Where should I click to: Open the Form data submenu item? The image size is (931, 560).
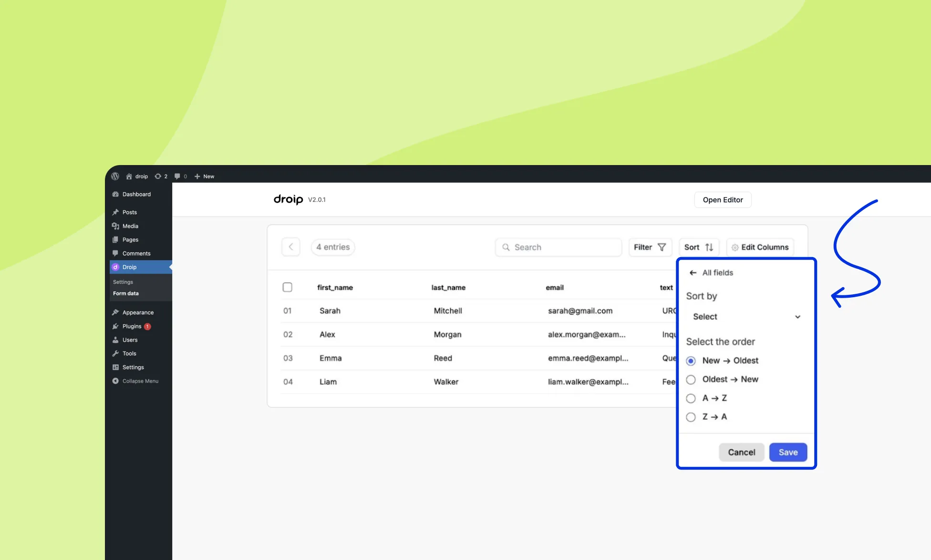(x=126, y=293)
